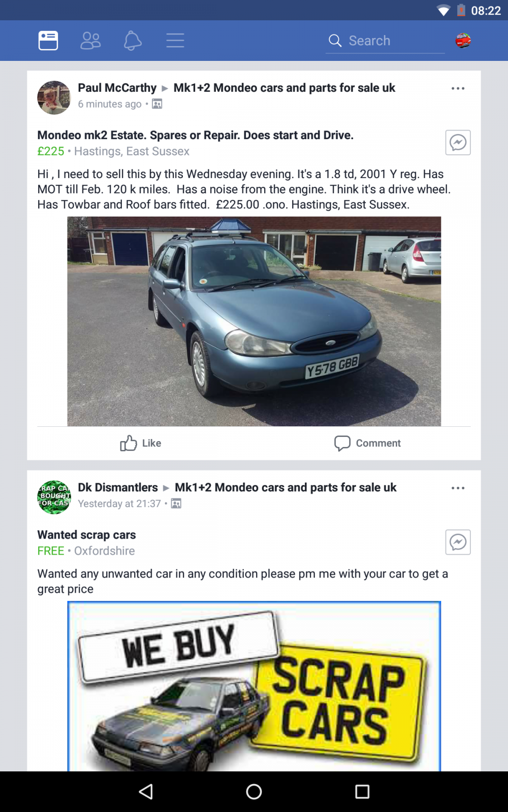Screen dimensions: 508x812
Task: Tap the Search field
Action: 385,41
